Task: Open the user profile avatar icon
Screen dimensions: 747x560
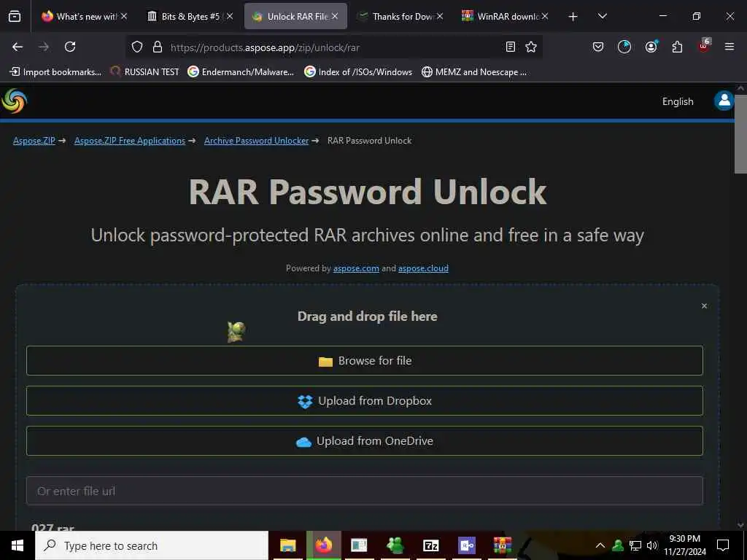Action: coord(724,101)
